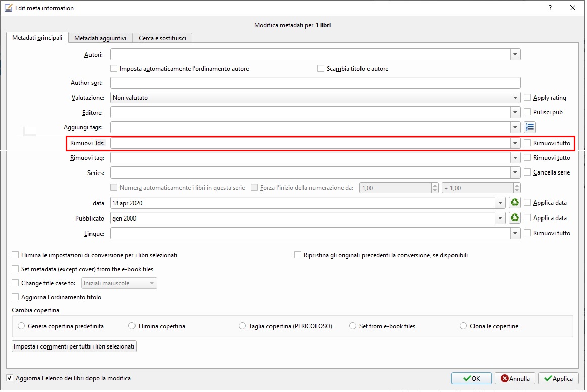
Task: Expand the Lingue dropdown arrow
Action: tap(515, 233)
